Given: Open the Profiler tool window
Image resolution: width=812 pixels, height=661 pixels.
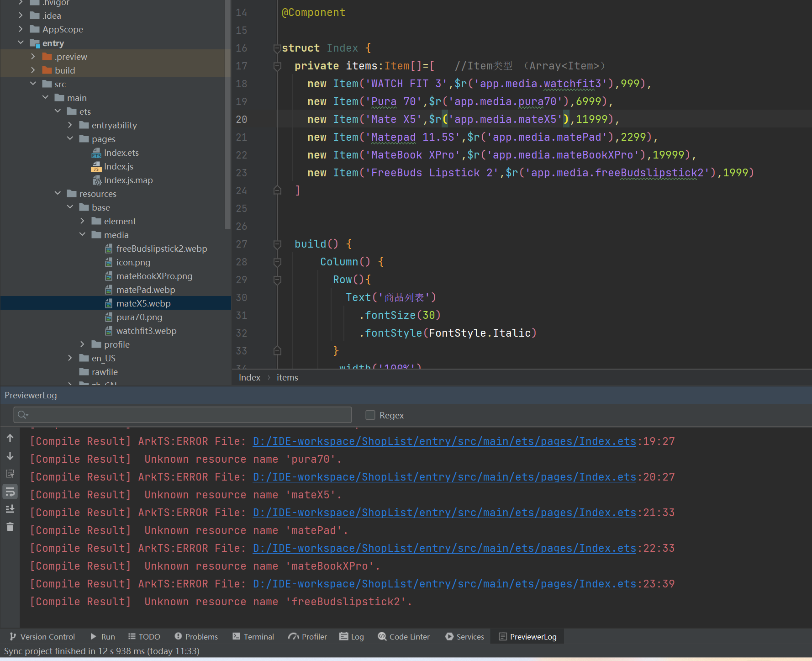Looking at the screenshot, I should pos(308,636).
